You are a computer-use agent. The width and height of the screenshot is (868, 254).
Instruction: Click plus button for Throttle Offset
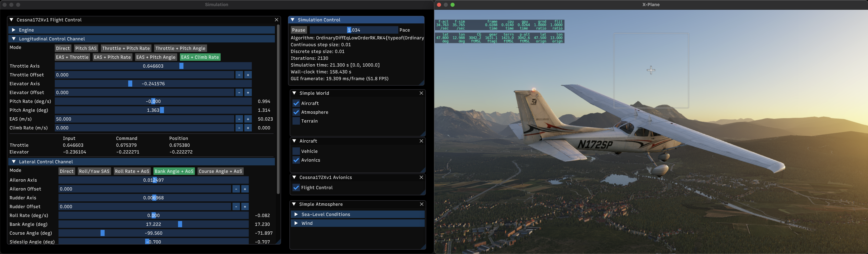pos(248,75)
